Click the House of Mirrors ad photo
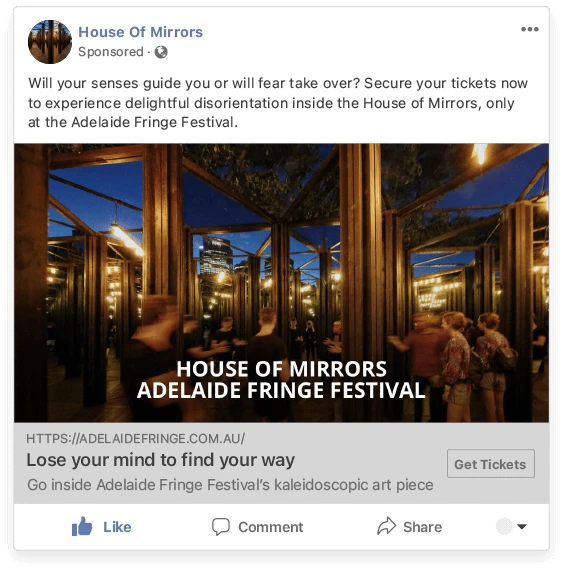This screenshot has height=571, width=563. pyautogui.click(x=282, y=283)
